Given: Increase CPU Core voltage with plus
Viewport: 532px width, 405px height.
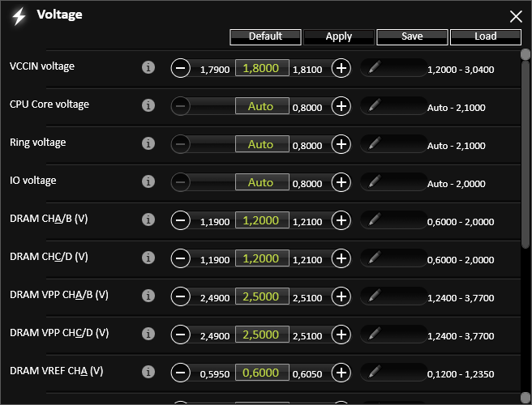Looking at the screenshot, I should point(342,106).
